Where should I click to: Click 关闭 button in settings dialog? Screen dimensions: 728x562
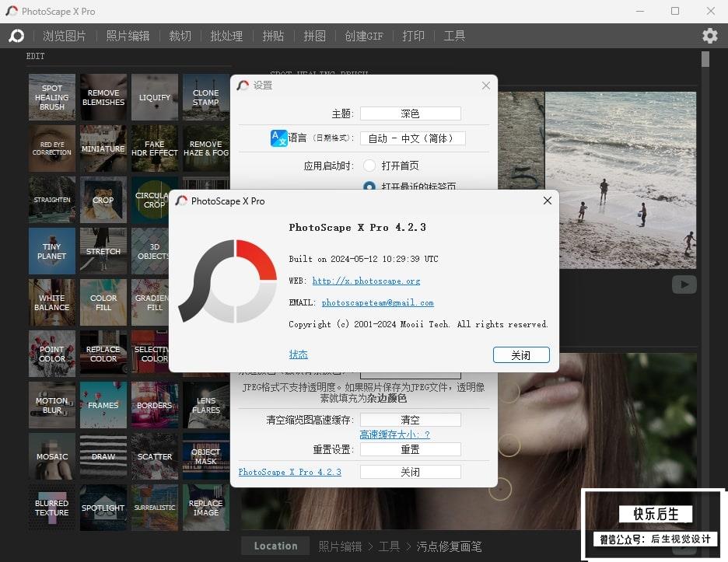[411, 472]
